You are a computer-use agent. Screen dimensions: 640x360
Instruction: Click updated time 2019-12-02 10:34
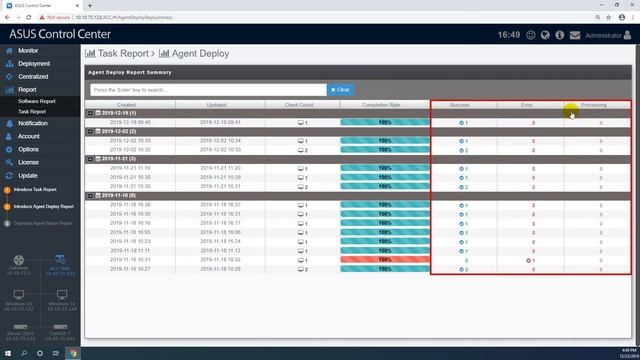point(220,140)
